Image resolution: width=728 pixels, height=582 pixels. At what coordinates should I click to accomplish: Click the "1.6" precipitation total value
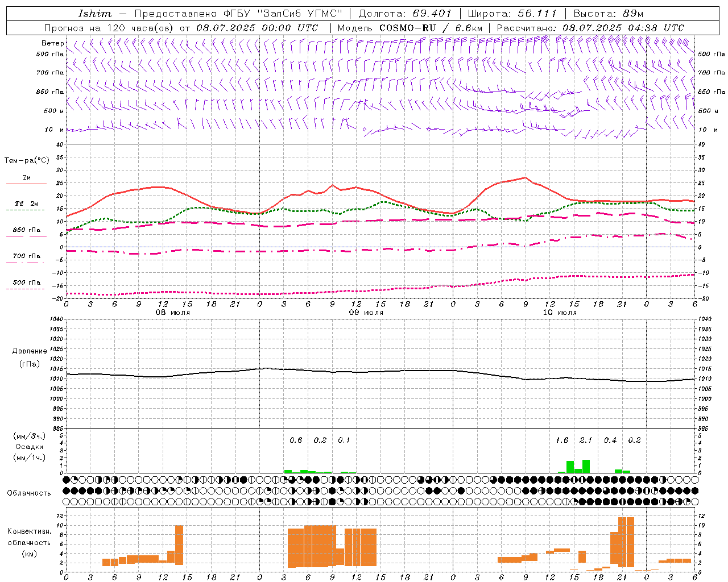tap(561, 440)
